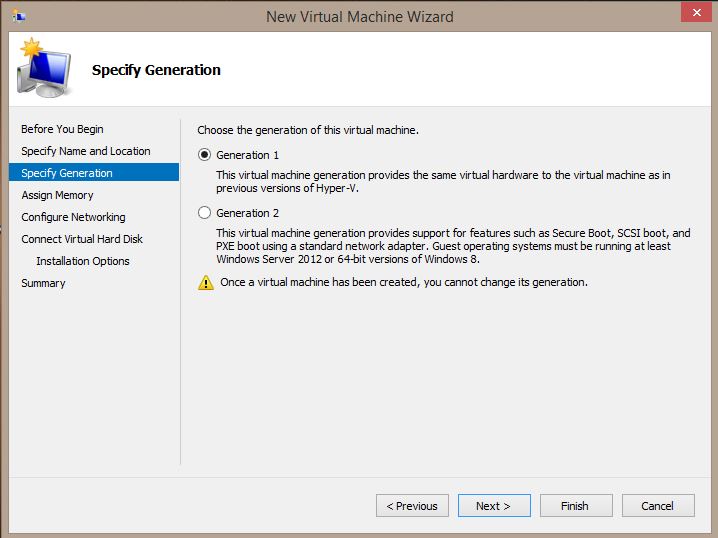Click the Previous button
Viewport: 718px width, 538px height.
tap(412, 505)
